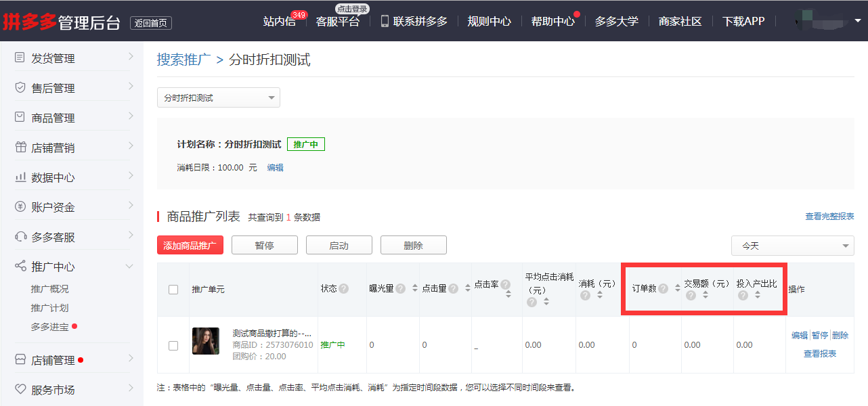Click the help icon under 消耗（元）

585,296
